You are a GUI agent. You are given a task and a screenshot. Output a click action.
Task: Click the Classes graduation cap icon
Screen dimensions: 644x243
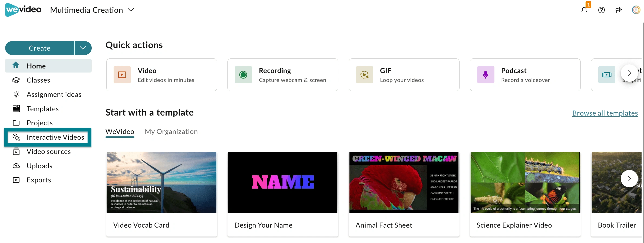[x=16, y=80]
